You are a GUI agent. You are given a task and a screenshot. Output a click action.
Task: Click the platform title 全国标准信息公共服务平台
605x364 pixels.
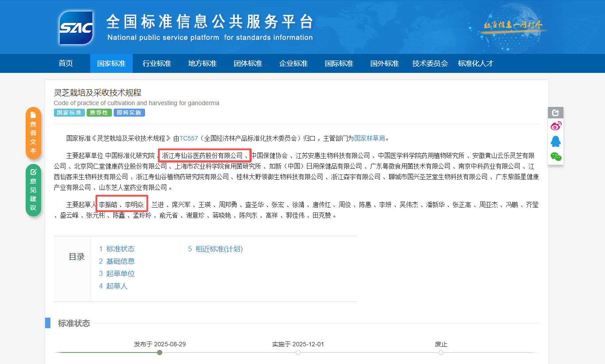click(210, 22)
